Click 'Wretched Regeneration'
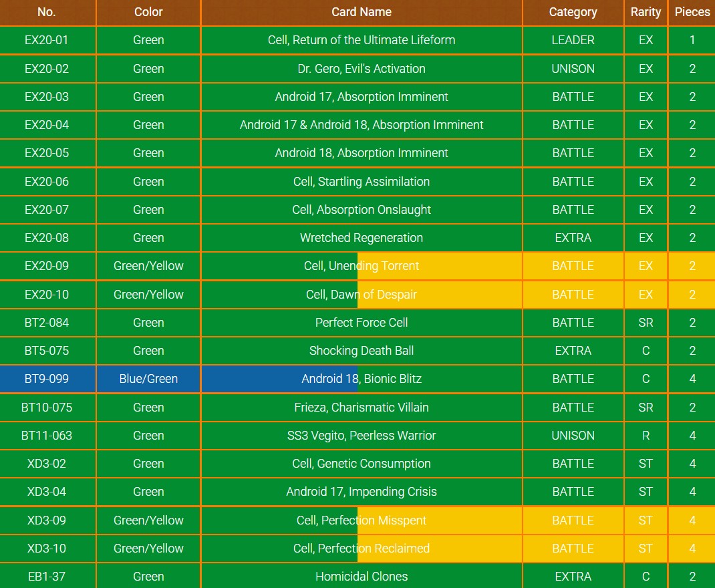Image resolution: width=715 pixels, height=588 pixels. (x=361, y=238)
